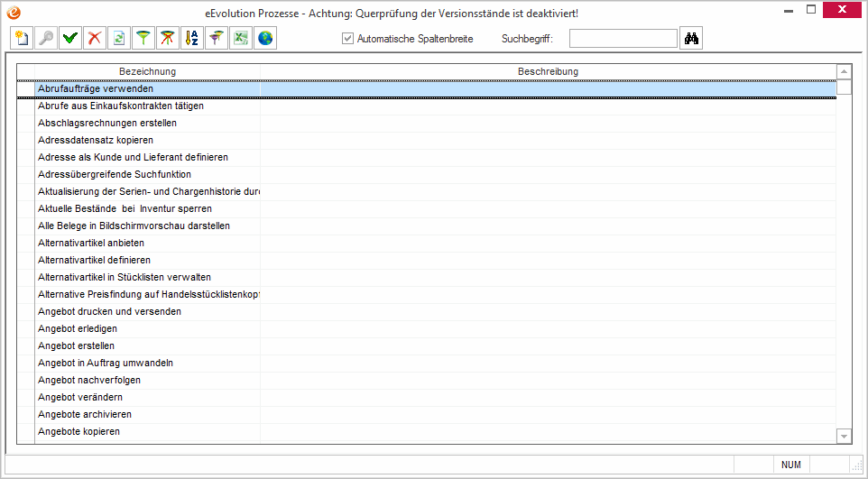
Task: Sort list with A-Z icon
Action: click(192, 38)
